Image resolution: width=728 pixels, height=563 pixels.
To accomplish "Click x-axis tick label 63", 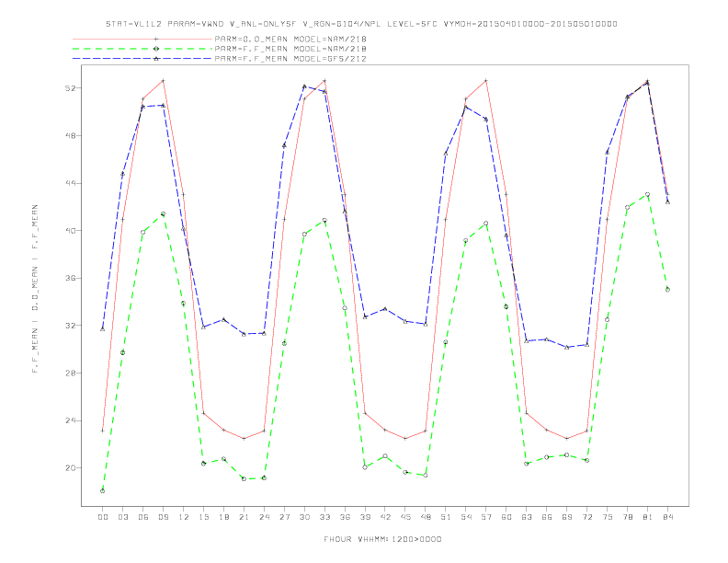I will 527,517.
